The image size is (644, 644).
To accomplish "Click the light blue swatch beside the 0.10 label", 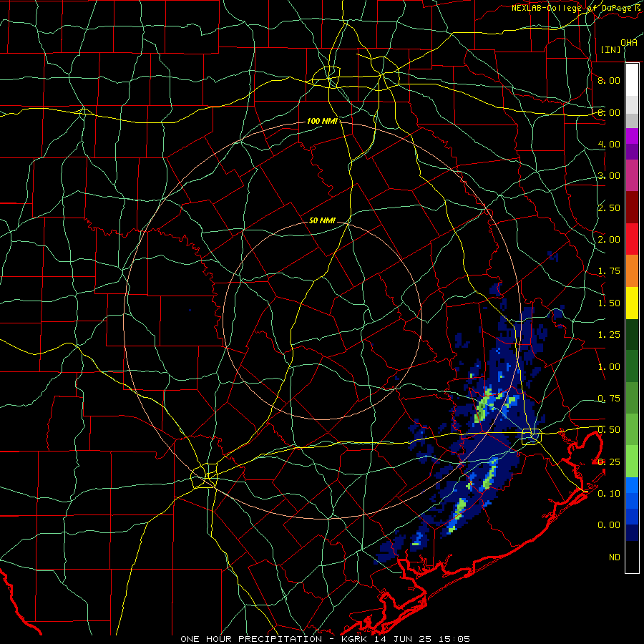I will (632, 485).
